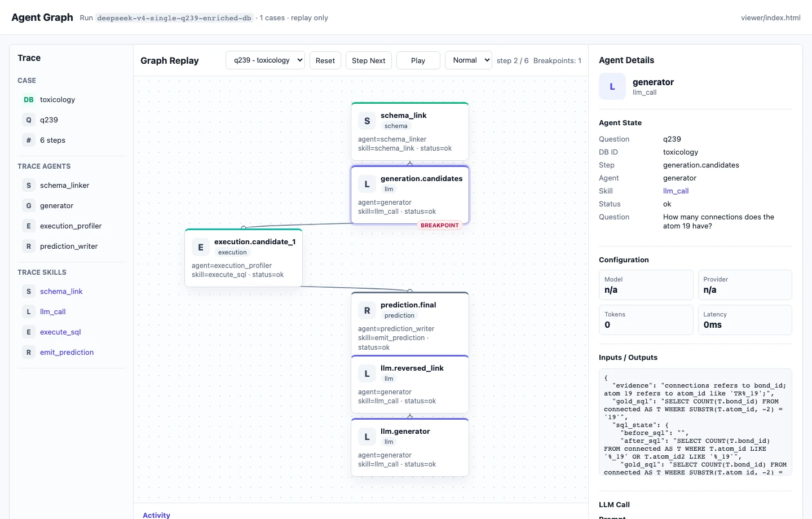Click the S icon on schema_link graph node
This screenshot has width=812, height=519.
[x=367, y=121]
